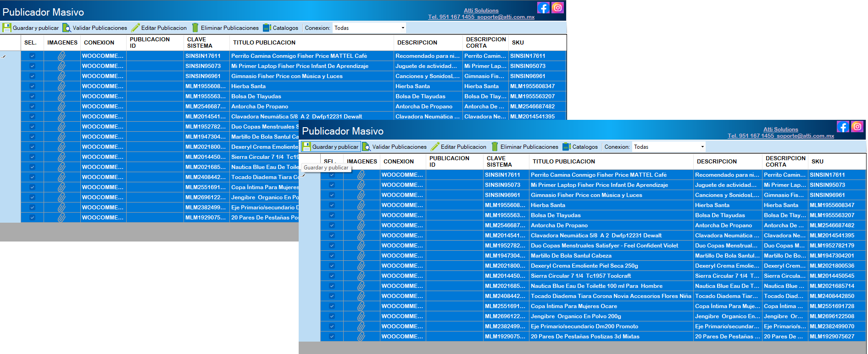Select SKU cell MLM2021685714 in front window

pyautogui.click(x=832, y=286)
